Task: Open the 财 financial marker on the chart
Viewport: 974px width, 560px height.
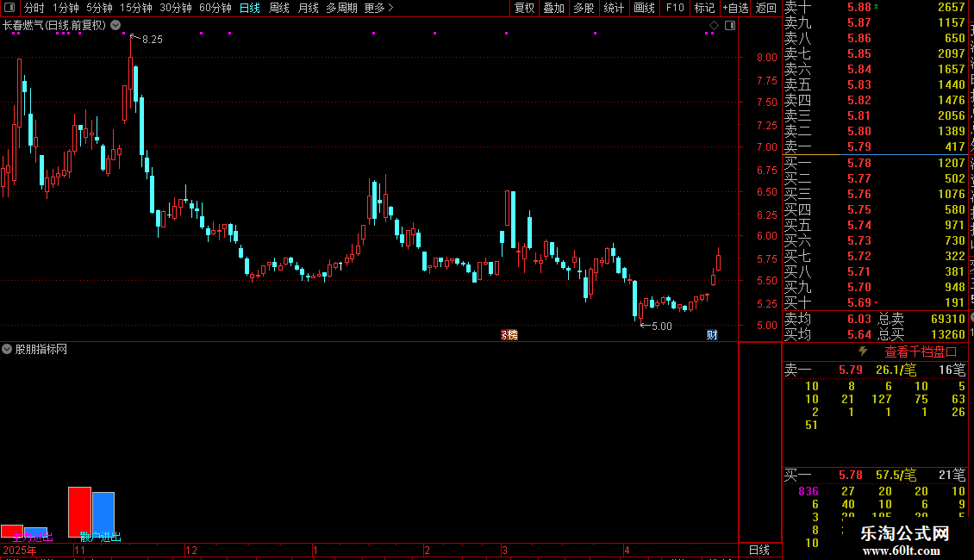Action: (712, 334)
